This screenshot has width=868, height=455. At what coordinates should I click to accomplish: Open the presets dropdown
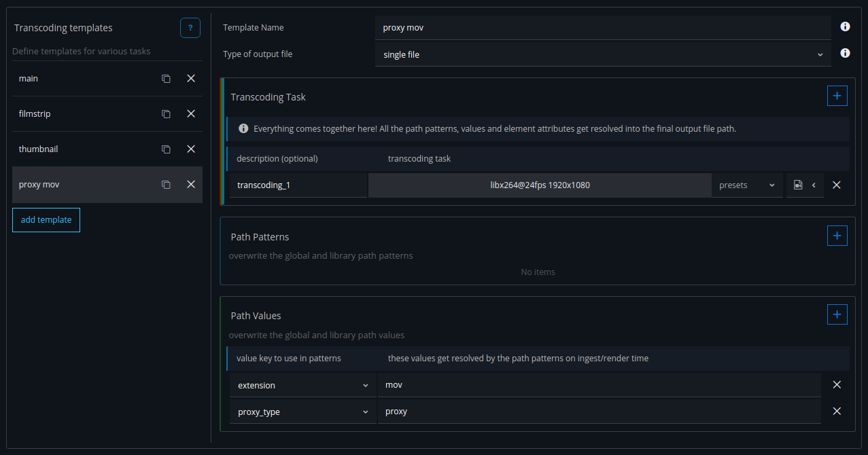point(746,185)
